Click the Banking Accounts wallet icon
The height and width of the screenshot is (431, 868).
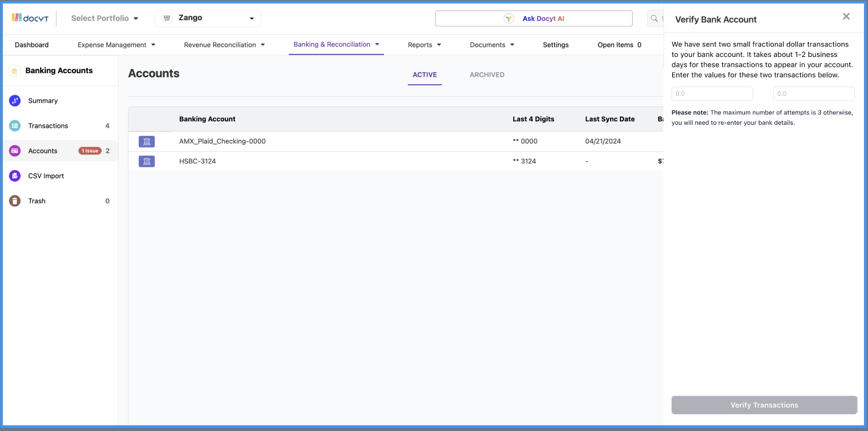click(15, 70)
